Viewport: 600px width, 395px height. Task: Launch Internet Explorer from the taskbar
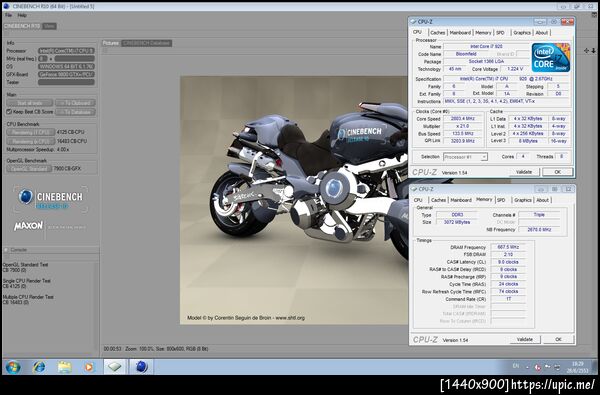(x=39, y=367)
